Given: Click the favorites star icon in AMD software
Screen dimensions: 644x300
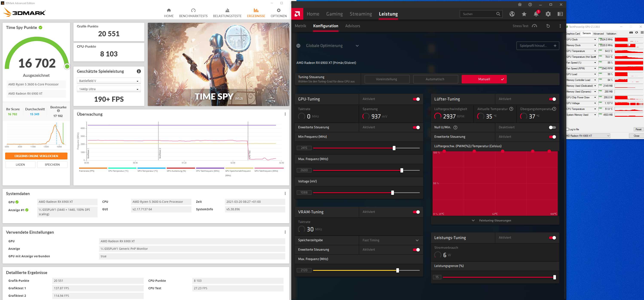Looking at the screenshot, I should tap(524, 14).
